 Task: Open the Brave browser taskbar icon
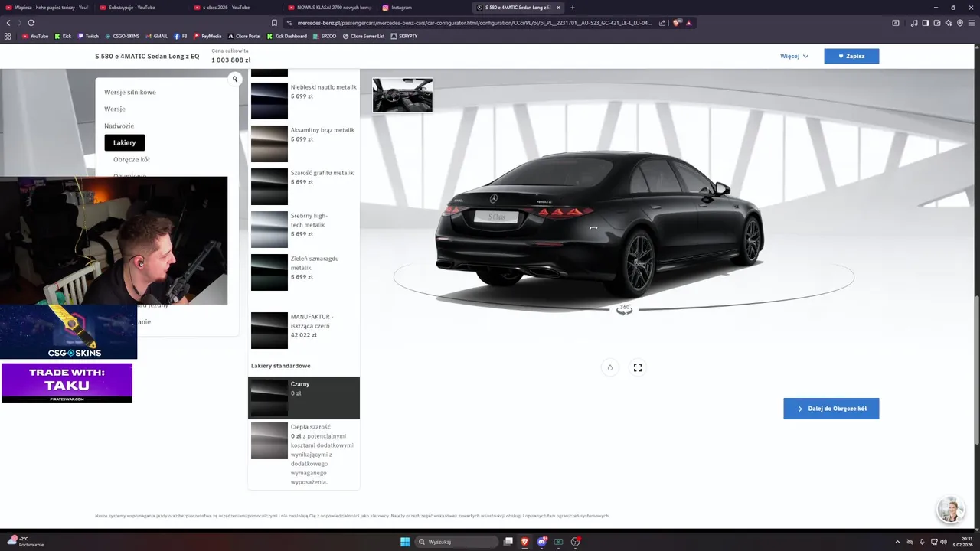click(x=524, y=542)
